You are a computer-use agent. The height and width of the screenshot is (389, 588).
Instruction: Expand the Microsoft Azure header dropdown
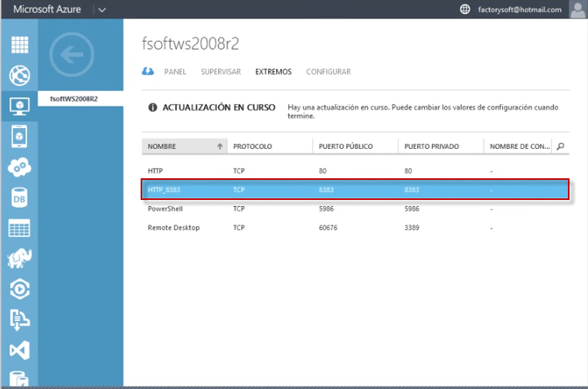click(102, 9)
